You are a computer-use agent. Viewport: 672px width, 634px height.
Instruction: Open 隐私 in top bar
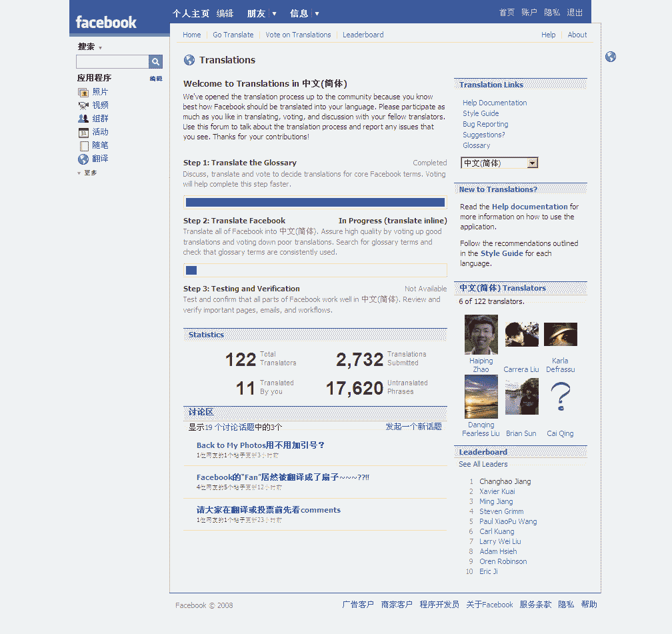click(552, 13)
